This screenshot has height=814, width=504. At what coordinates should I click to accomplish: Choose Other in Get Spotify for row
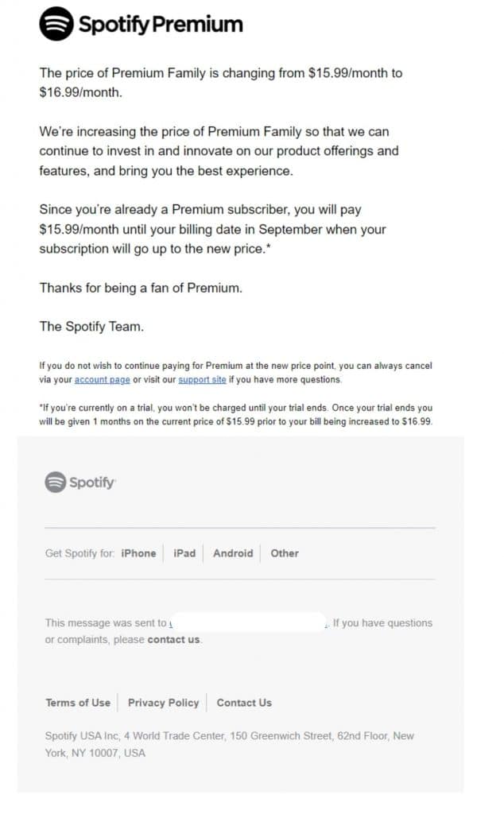(285, 553)
